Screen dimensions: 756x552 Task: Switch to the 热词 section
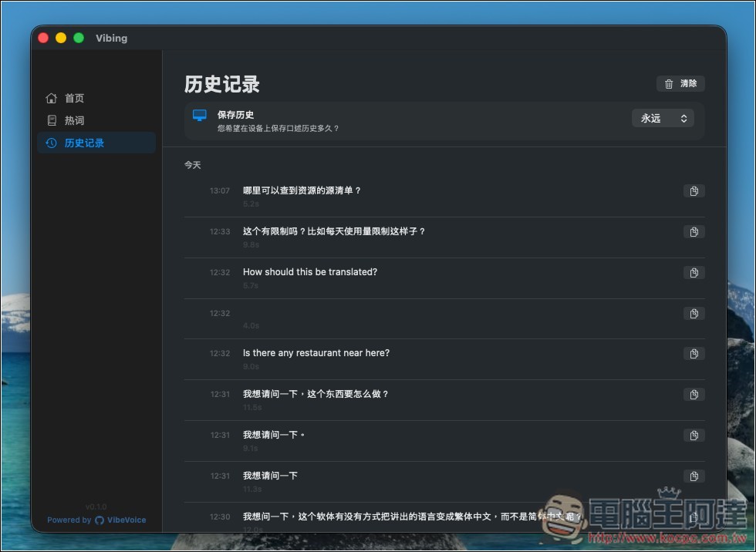point(74,120)
